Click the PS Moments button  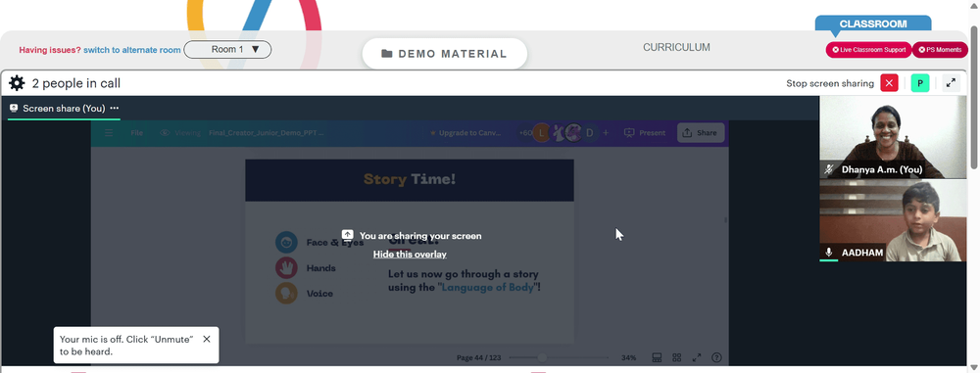coord(940,50)
